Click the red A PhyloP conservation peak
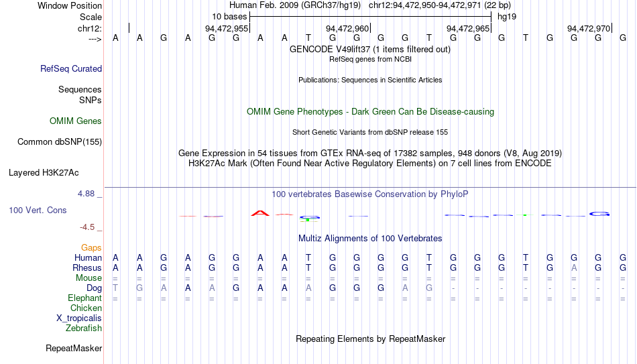Viewport: 637px width, 364px height. click(x=260, y=213)
